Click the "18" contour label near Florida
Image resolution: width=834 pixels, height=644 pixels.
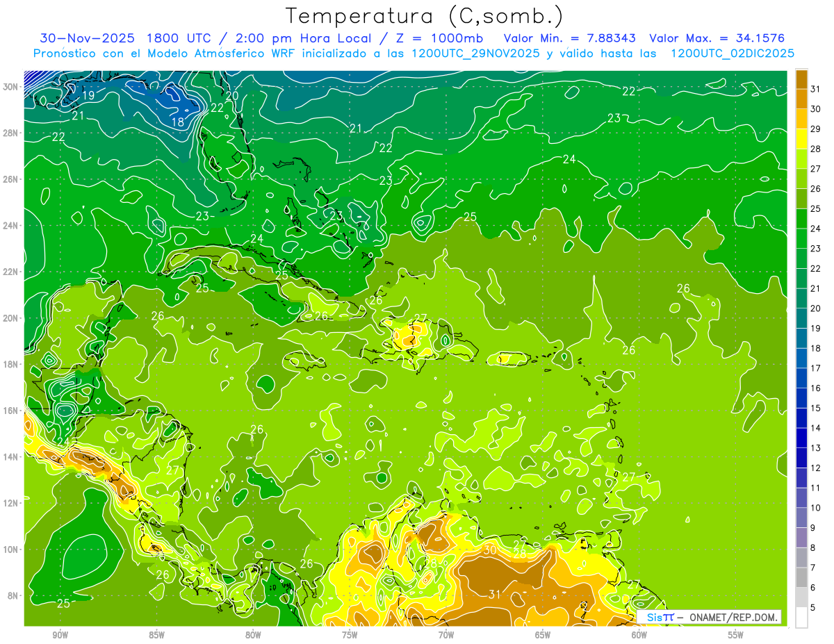coord(178,122)
